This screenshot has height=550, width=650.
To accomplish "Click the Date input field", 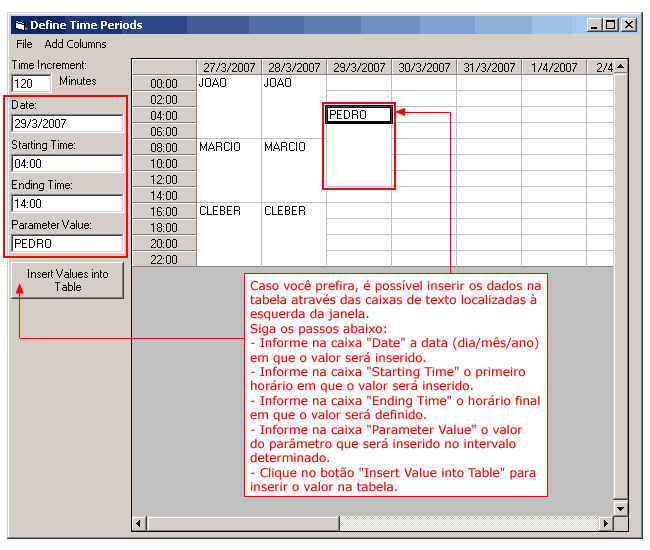I will pyautogui.click(x=67, y=123).
